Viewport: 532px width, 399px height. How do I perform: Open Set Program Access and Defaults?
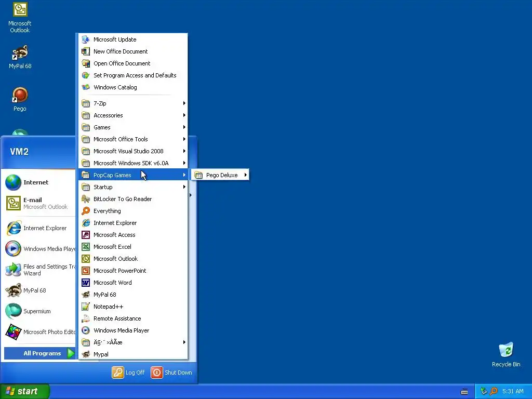[133, 75]
